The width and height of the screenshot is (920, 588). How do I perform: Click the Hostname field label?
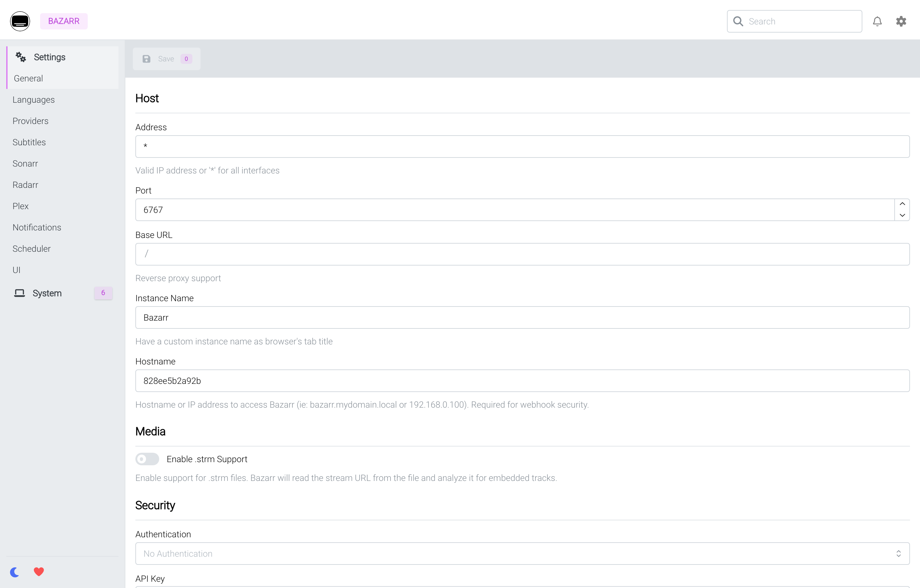coord(155,362)
